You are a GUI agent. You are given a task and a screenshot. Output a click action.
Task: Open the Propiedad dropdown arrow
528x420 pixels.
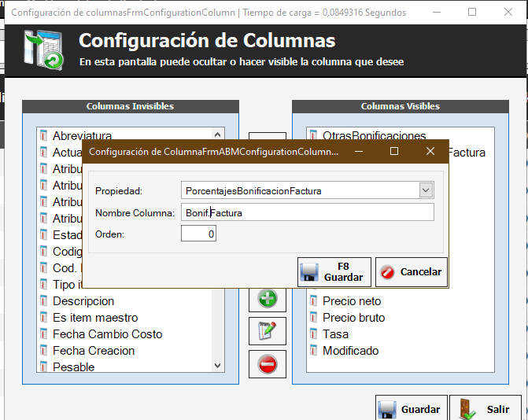pos(426,190)
